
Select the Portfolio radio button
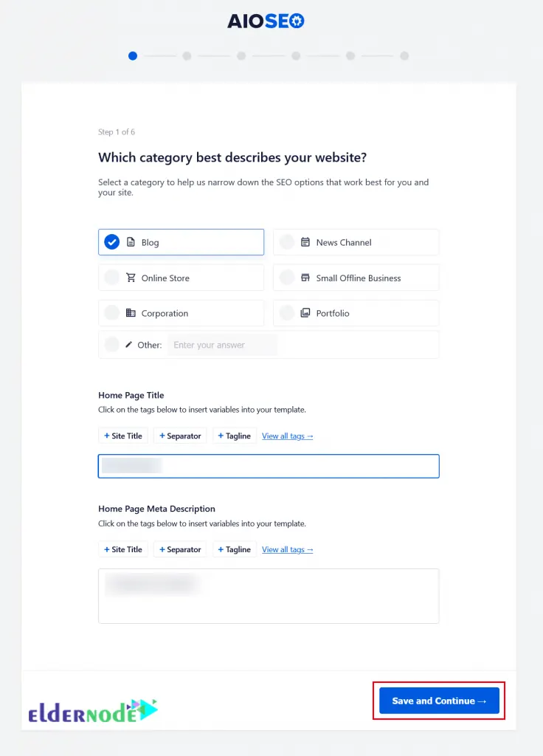pyautogui.click(x=287, y=312)
